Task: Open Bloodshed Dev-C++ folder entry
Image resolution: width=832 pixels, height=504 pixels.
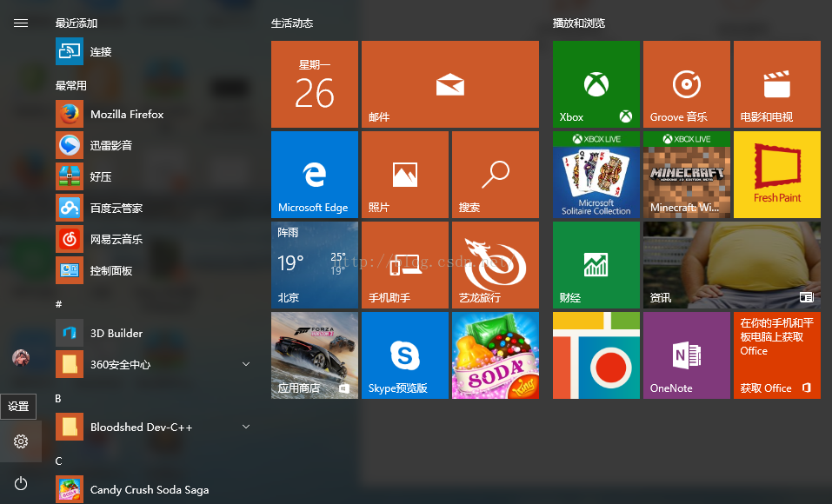Action: pyautogui.click(x=154, y=427)
